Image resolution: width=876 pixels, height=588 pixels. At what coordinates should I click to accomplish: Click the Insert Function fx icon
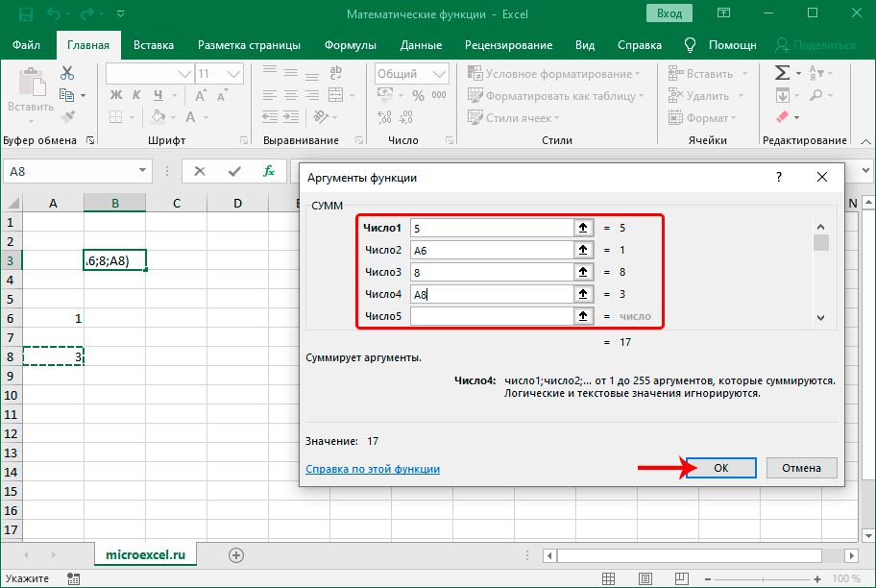click(270, 171)
